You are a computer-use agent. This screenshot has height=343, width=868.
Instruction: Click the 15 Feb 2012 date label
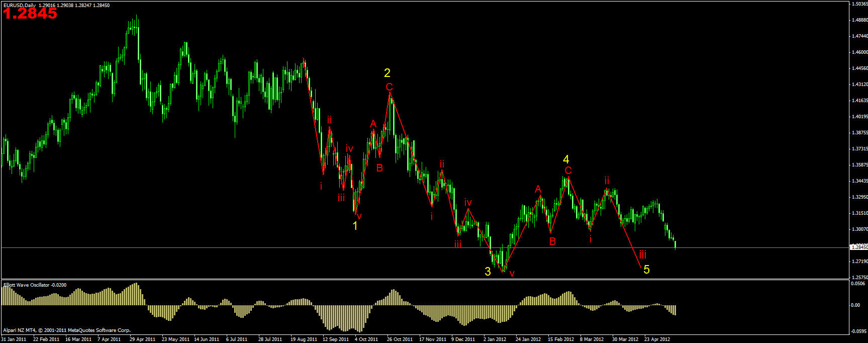(x=561, y=339)
